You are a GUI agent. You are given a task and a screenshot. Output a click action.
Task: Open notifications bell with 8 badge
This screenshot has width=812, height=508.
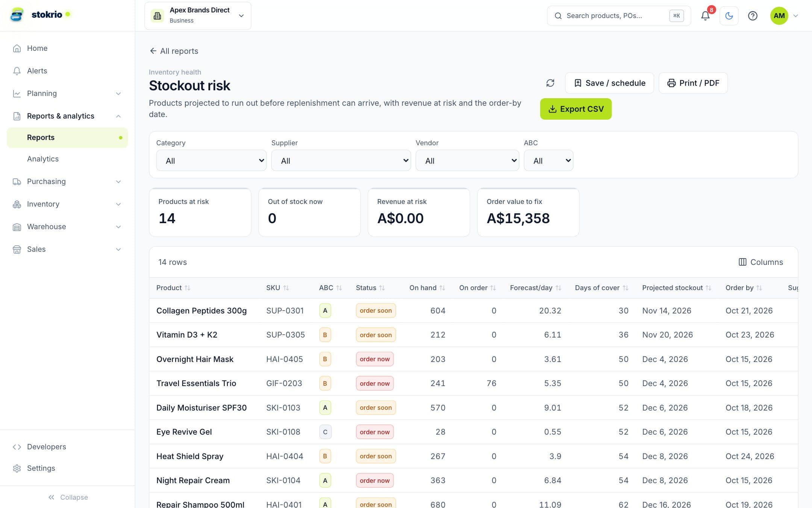point(706,15)
